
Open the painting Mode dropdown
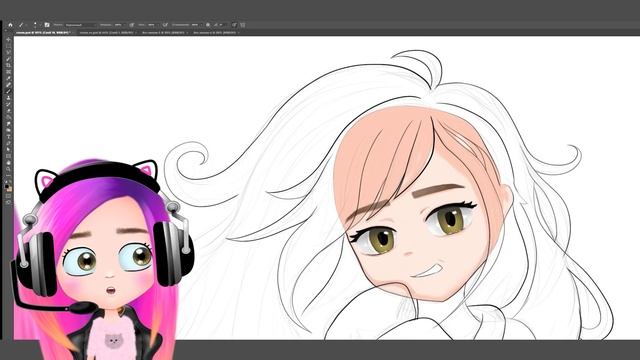click(80, 25)
